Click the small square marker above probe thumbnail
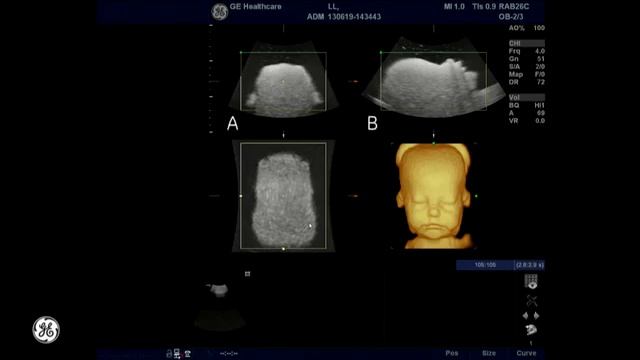640x360 pixels. click(247, 274)
